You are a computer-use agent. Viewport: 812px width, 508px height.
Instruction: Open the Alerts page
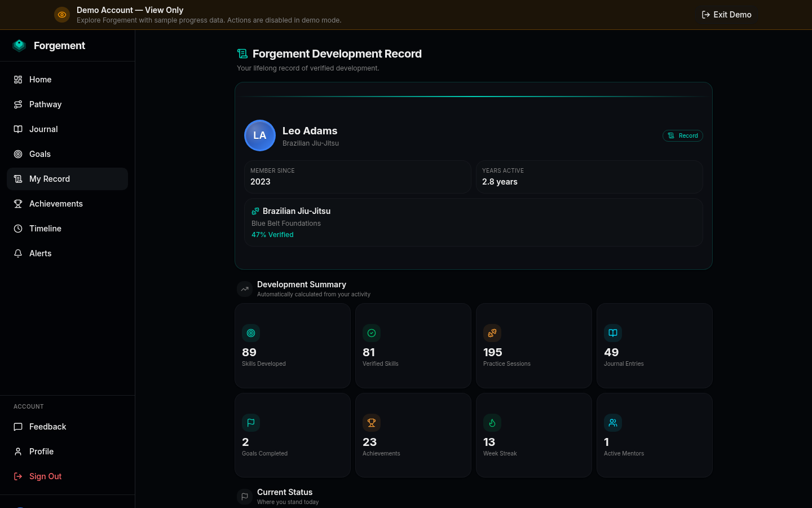tap(67, 253)
